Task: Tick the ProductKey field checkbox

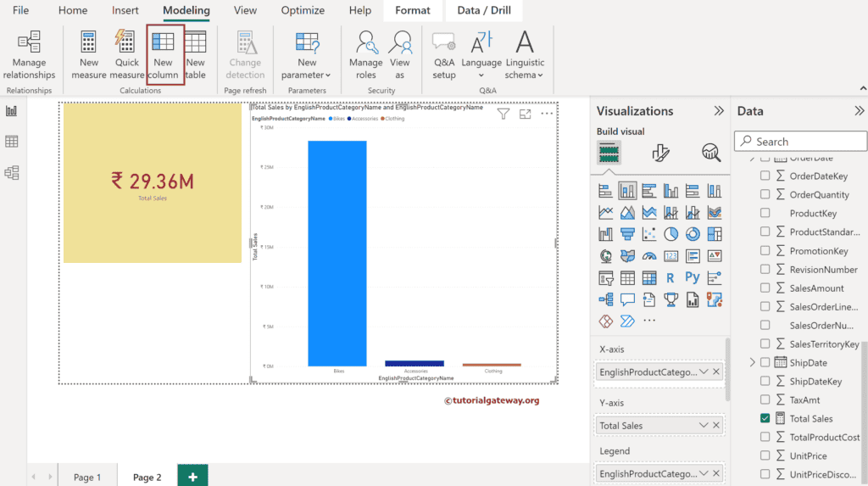Action: (x=765, y=213)
